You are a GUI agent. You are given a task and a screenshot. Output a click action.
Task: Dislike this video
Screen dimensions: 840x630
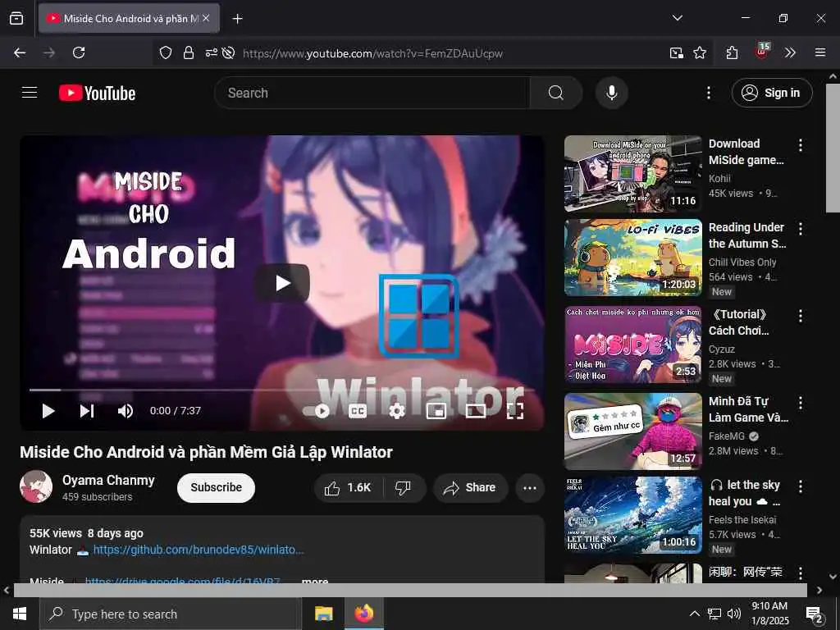pyautogui.click(x=404, y=487)
